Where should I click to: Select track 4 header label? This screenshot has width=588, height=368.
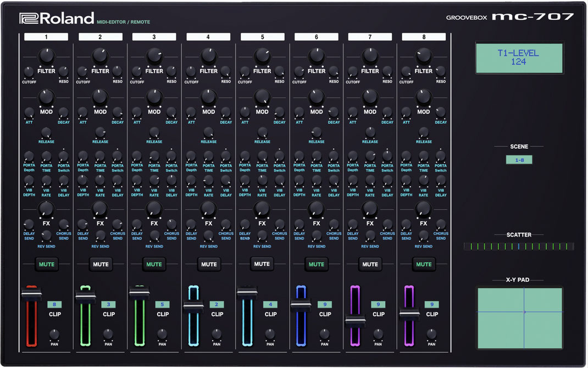tap(208, 37)
